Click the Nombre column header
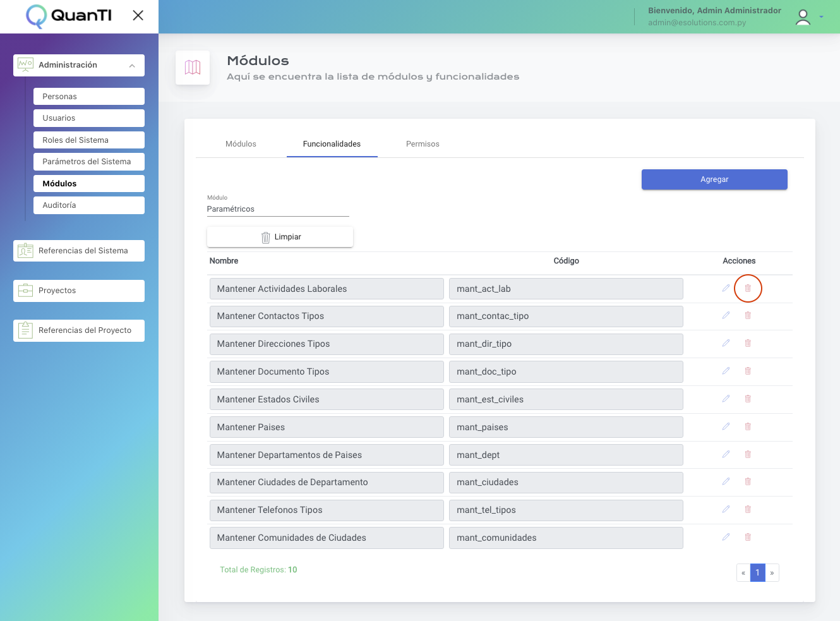 coord(224,261)
